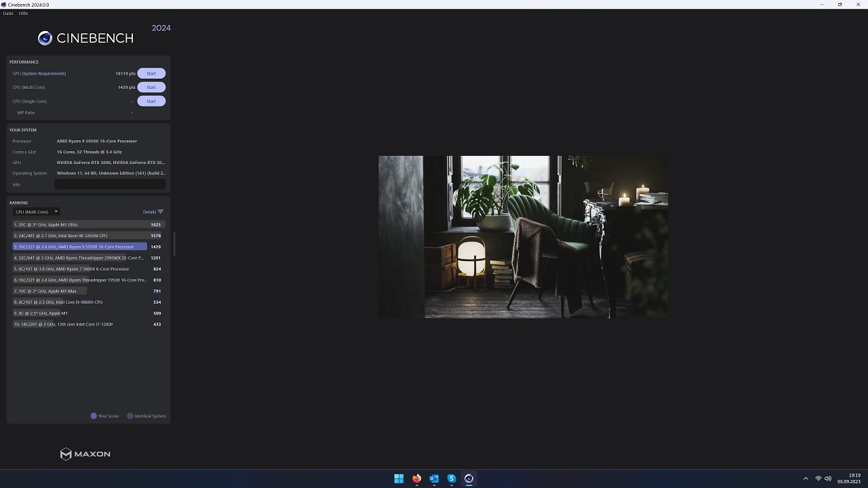
Task: Select the highlighted Ryzen 9 5950X ranking row
Action: (x=89, y=247)
